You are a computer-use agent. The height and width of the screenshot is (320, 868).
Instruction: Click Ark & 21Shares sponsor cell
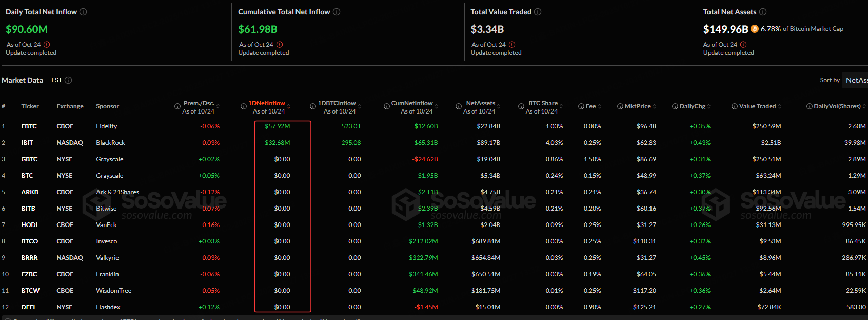[117, 192]
